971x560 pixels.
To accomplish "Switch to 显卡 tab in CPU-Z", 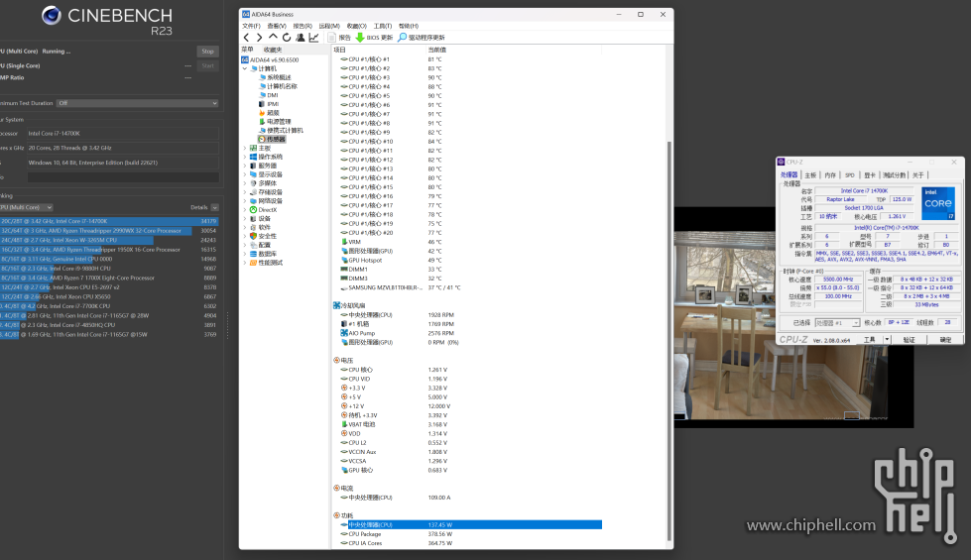I will [x=870, y=175].
